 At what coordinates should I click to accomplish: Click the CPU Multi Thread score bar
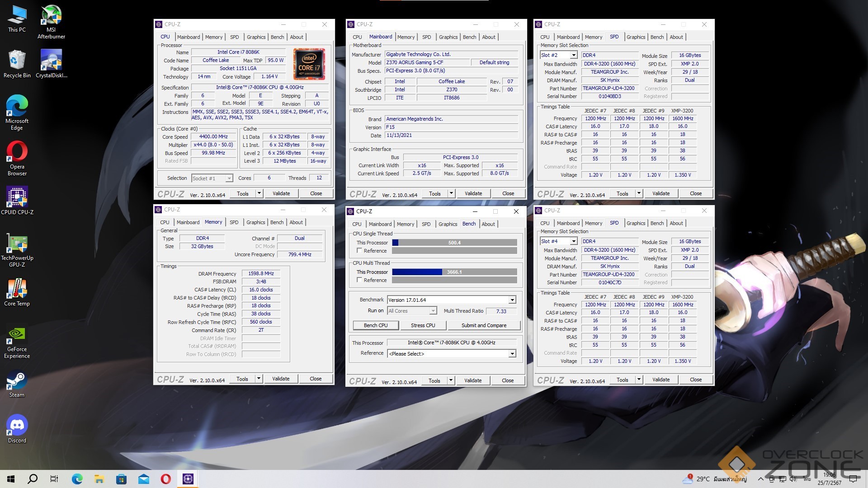[454, 272]
